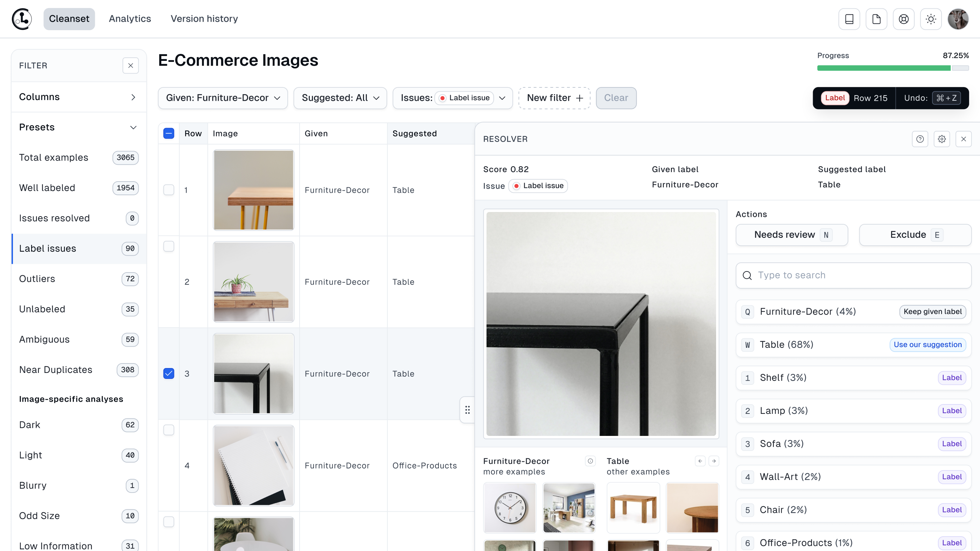The image size is (980, 551).
Task: Click the Q shortcut key badge
Action: [x=748, y=312]
